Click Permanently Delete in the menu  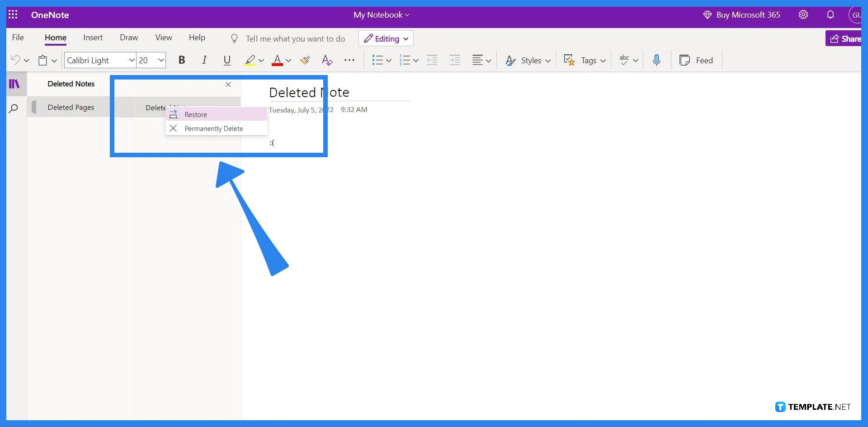click(213, 128)
